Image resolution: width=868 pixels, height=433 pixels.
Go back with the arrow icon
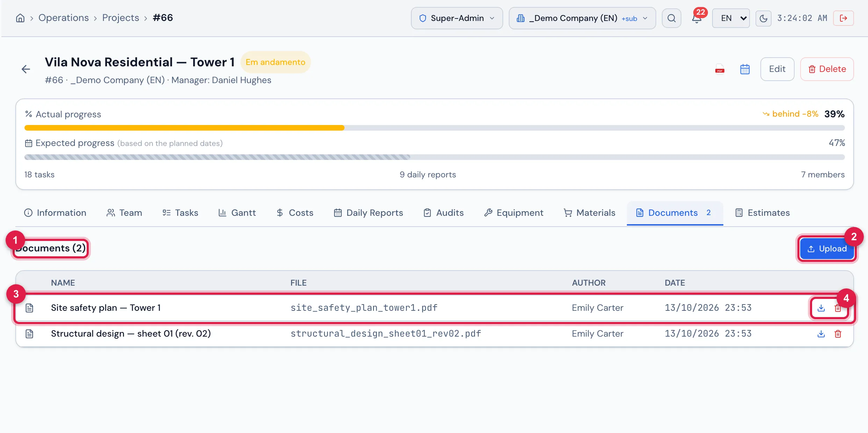point(26,69)
